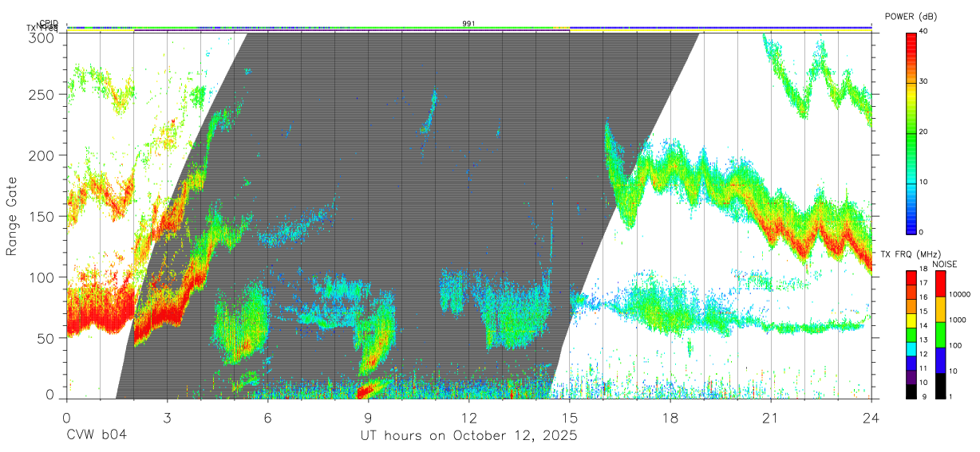Click the UT hours on October 12, 2025 title
The width and height of the screenshot is (980, 452).
point(468,436)
